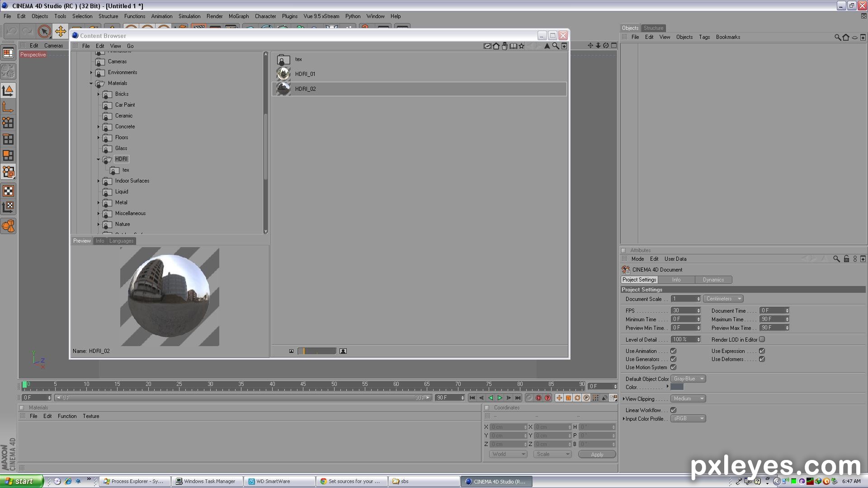
Task: Open the Presets jar icon in Content Browser
Action: click(x=505, y=46)
